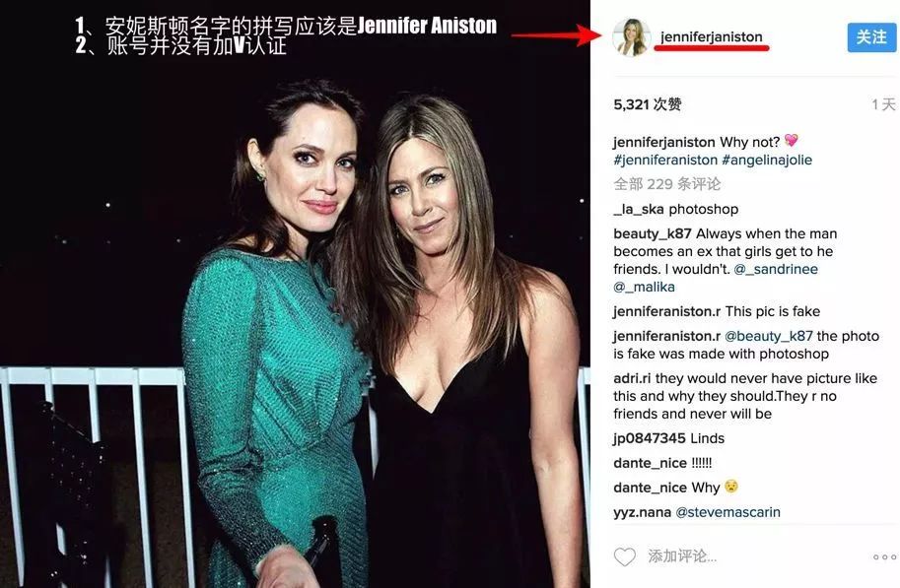
Task: Click the 关注 follow button
Action: [x=871, y=37]
